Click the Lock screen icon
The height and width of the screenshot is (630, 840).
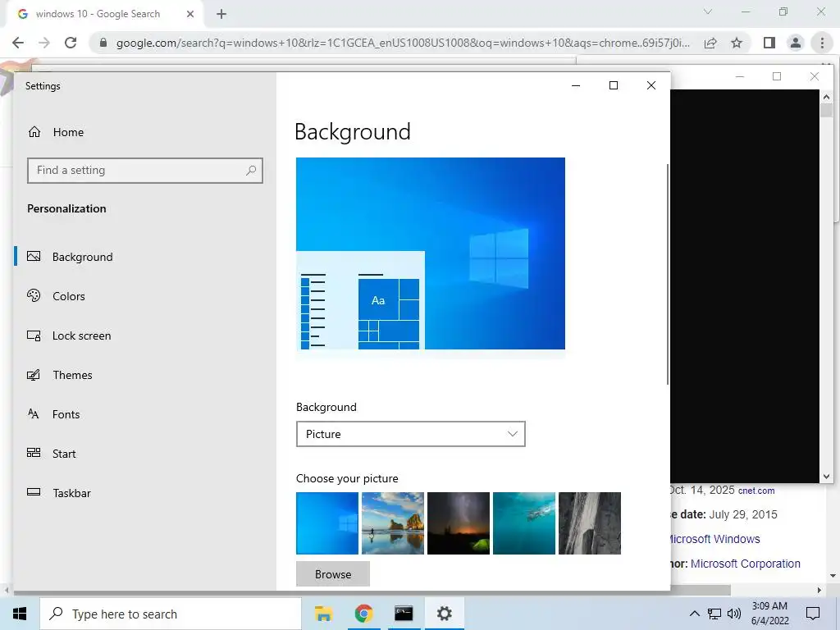34,336
